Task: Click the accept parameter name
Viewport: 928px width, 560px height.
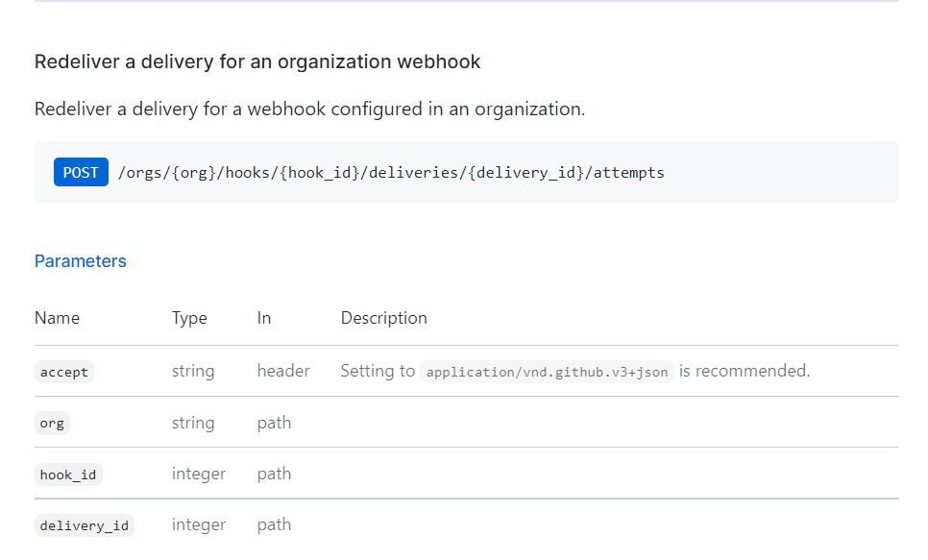Action: coord(64,372)
